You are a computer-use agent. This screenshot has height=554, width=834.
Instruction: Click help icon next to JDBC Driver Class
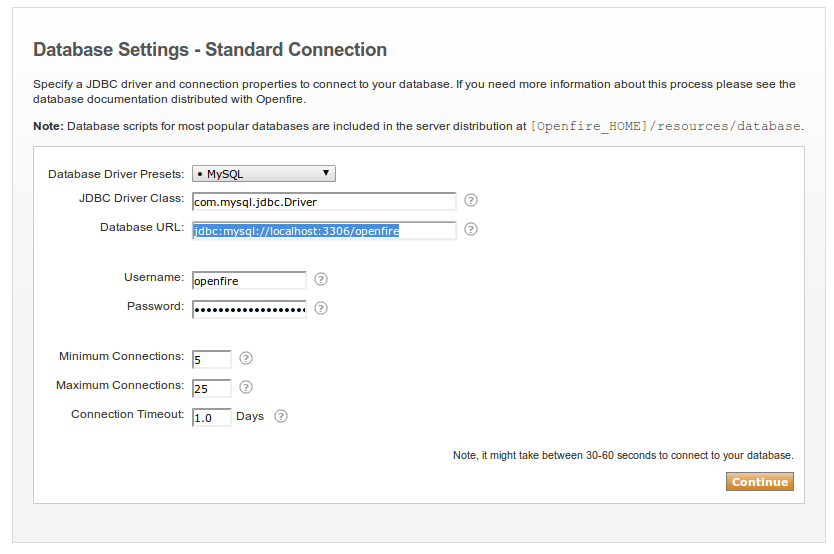471,200
